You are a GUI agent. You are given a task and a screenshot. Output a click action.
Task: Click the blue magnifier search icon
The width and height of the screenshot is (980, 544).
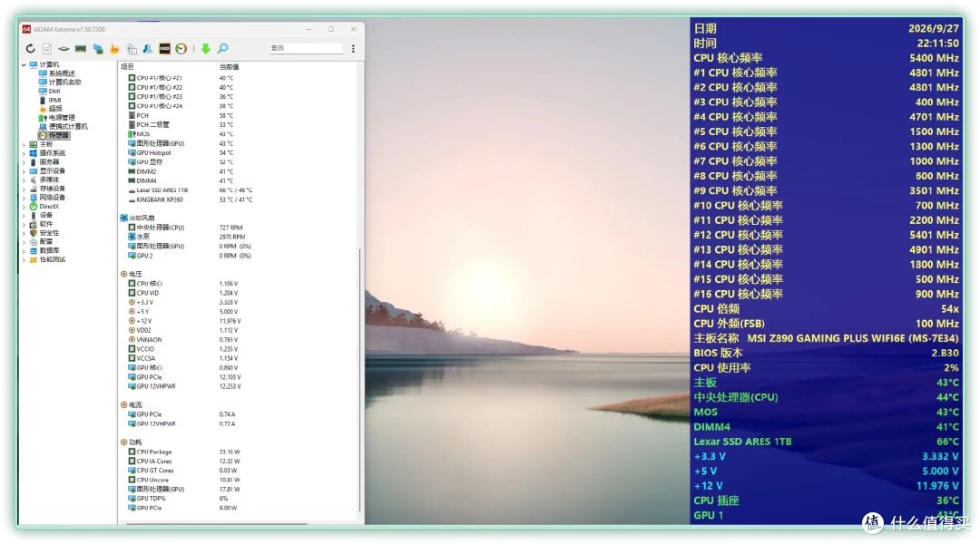click(x=222, y=49)
